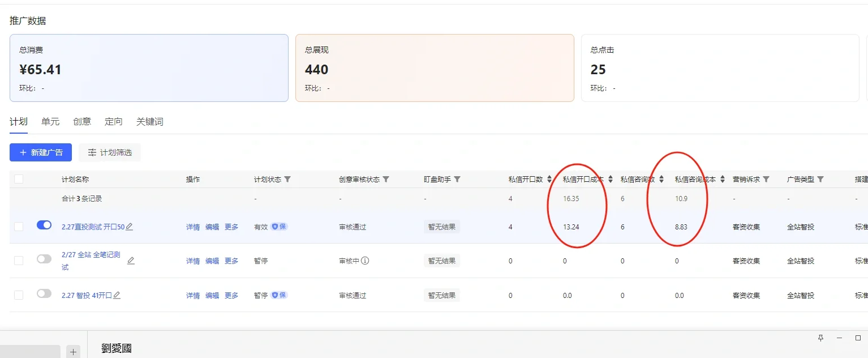Viewport: 868px width, 358px height.
Task: Enable the 2/27 全站 全笔记测试 plan toggle
Action: click(44, 259)
